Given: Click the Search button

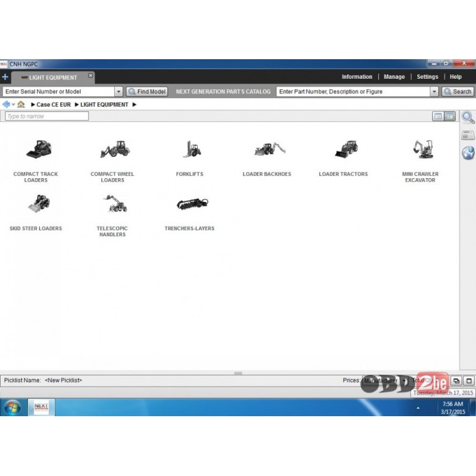Looking at the screenshot, I should tap(458, 92).
